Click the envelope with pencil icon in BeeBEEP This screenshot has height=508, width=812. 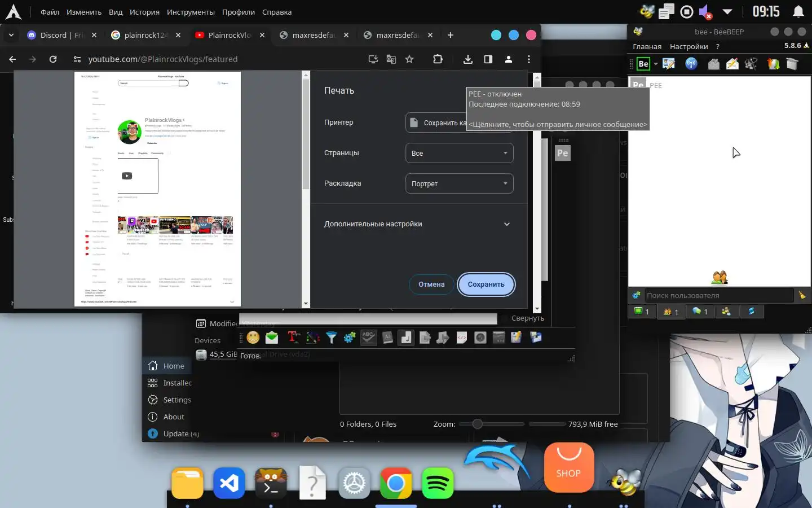click(x=732, y=64)
